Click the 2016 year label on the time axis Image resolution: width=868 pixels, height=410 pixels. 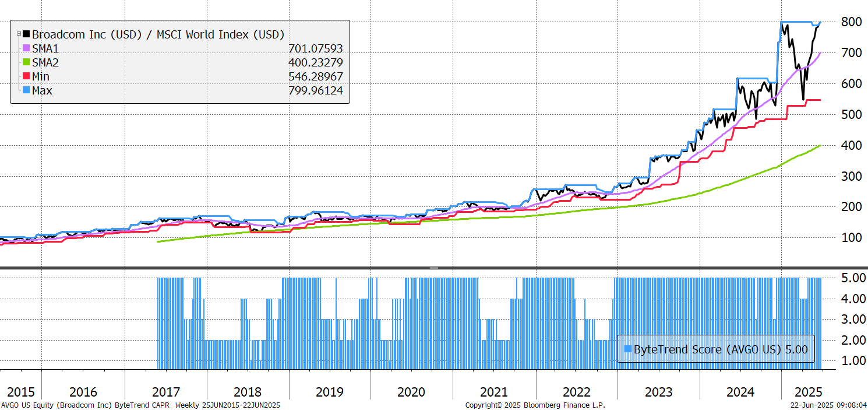click(83, 392)
